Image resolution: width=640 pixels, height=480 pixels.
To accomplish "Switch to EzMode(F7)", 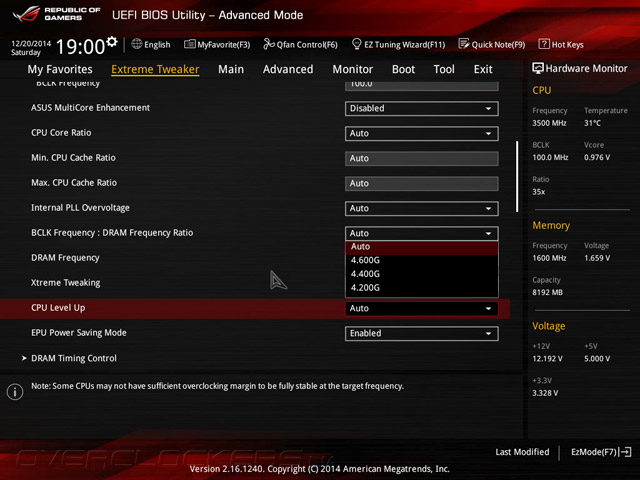I will [601, 452].
